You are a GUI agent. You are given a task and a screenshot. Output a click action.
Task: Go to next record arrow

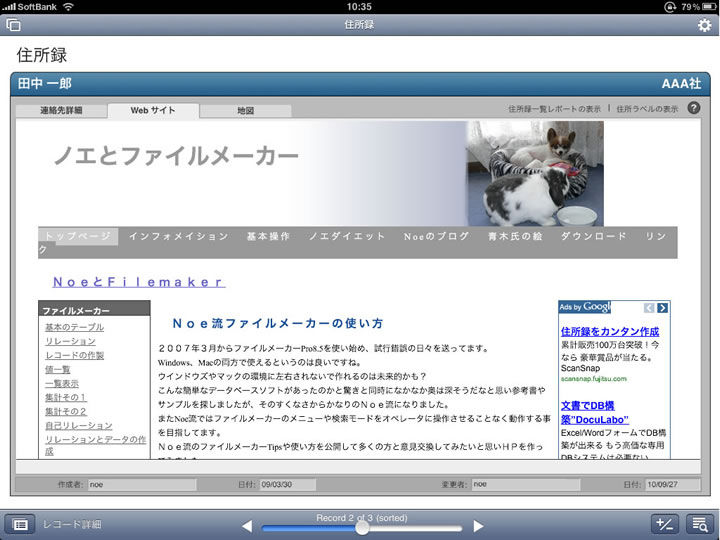[x=478, y=526]
